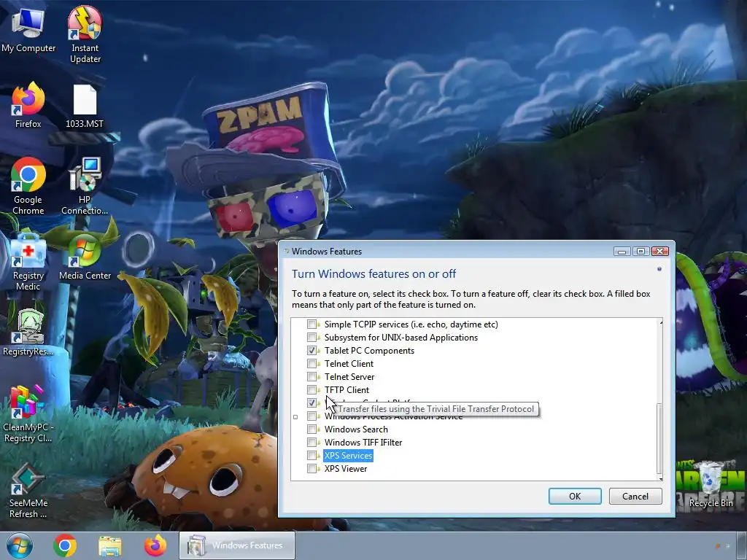This screenshot has width=747, height=560.
Task: Click the feature list scrollbar down arrow
Action: pyautogui.click(x=660, y=477)
